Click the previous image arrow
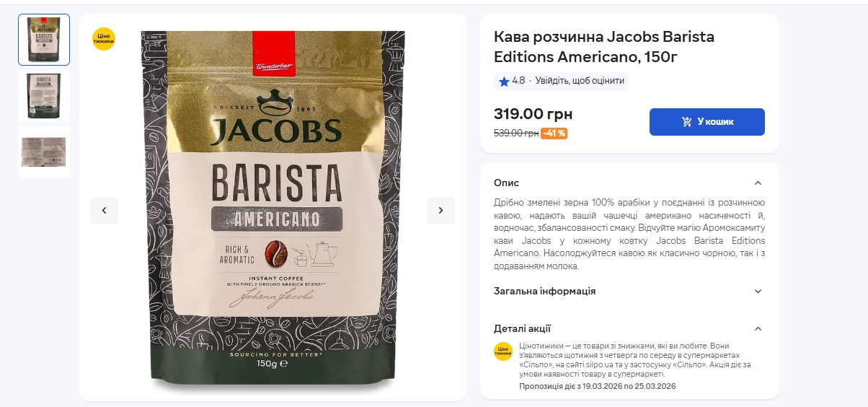868x407 pixels. point(104,211)
